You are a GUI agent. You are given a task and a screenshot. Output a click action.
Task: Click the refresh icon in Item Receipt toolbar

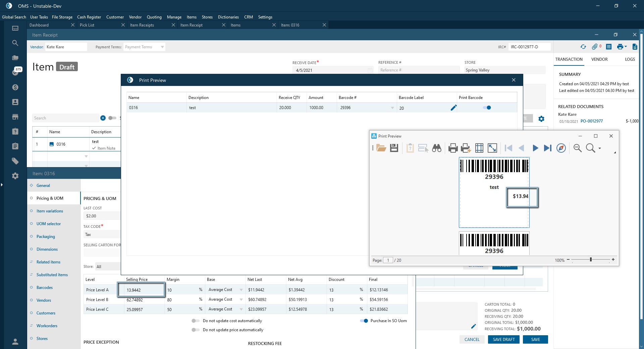coord(583,47)
